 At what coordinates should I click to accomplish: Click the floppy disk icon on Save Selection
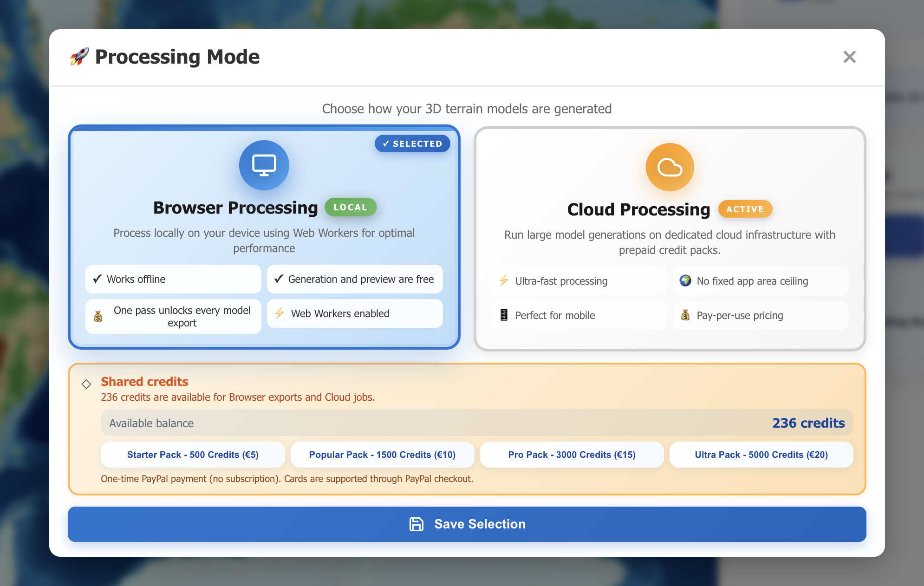point(416,524)
